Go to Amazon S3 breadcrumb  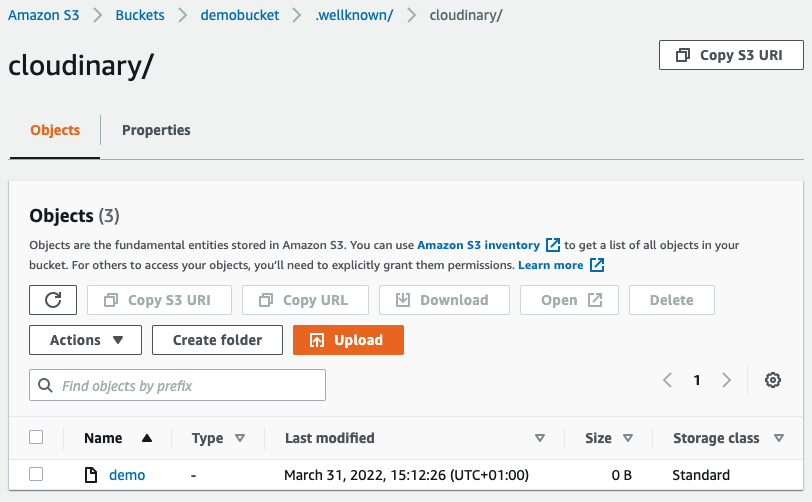click(x=44, y=15)
